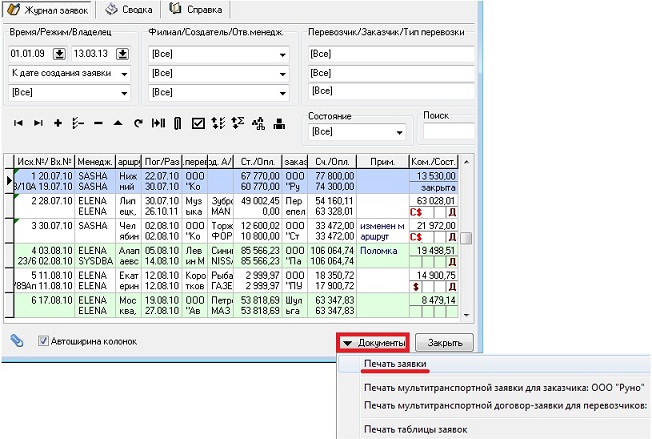Screen dimensions: 652x439
Task: Switch to Сводка tab
Action: 128,9
